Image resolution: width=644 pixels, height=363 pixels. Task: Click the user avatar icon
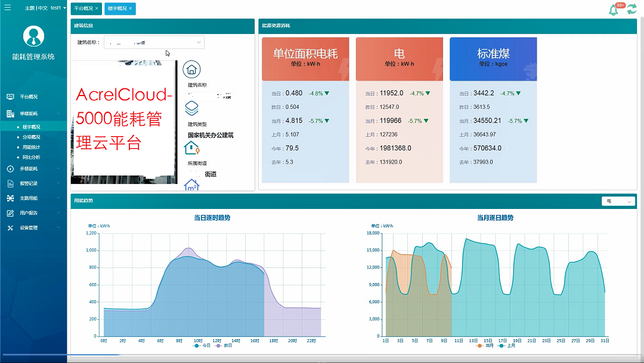[33, 36]
